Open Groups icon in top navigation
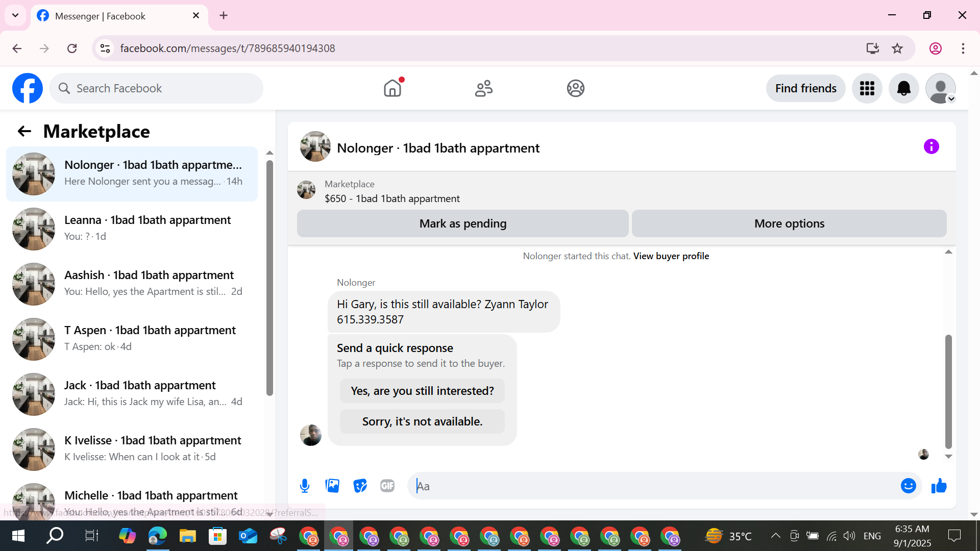The width and height of the screenshot is (980, 551). click(575, 88)
